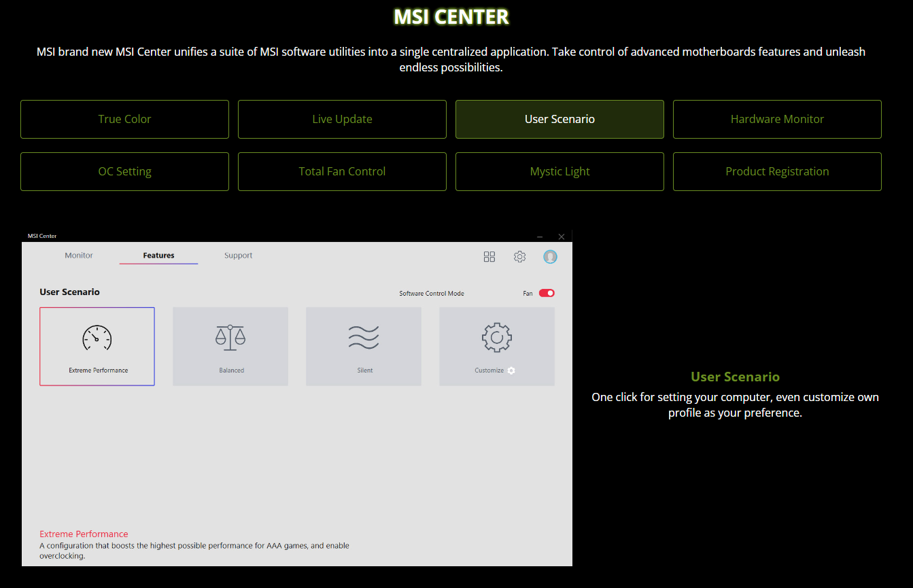Click the Hardware Monitor button
Viewport: 913px width, 588px height.
(x=777, y=119)
